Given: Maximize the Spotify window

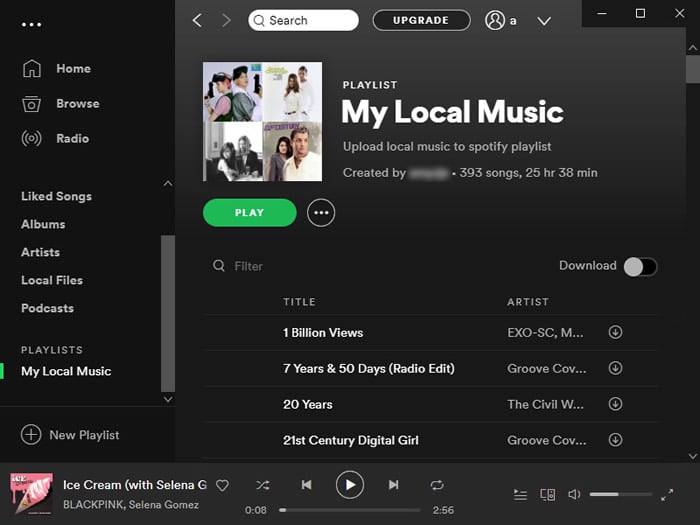Looking at the screenshot, I should click(640, 13).
